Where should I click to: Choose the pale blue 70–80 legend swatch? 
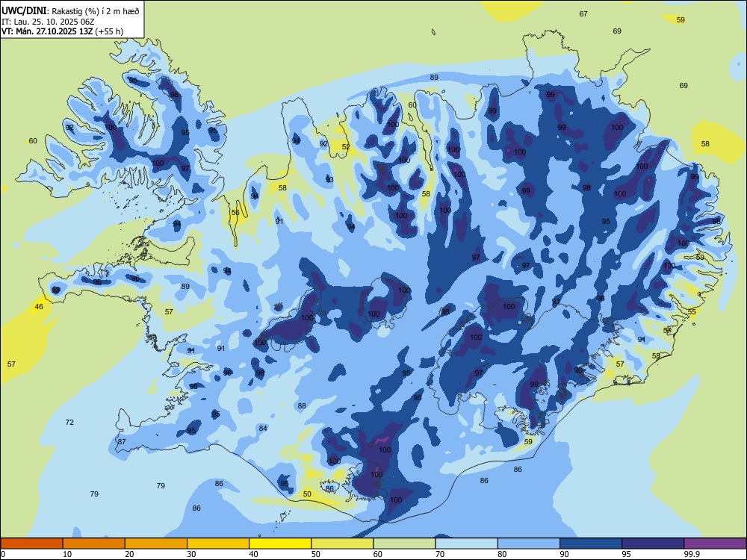[x=466, y=544]
